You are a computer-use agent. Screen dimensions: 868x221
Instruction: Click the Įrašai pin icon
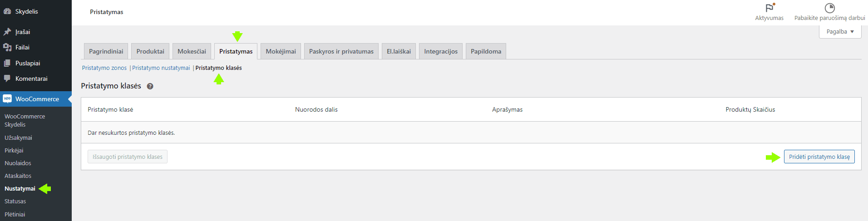click(x=7, y=32)
